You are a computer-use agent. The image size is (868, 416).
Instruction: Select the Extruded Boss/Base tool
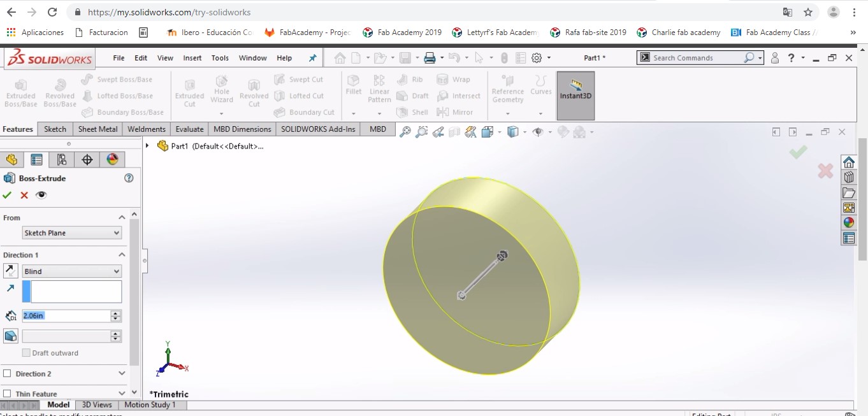pos(20,92)
